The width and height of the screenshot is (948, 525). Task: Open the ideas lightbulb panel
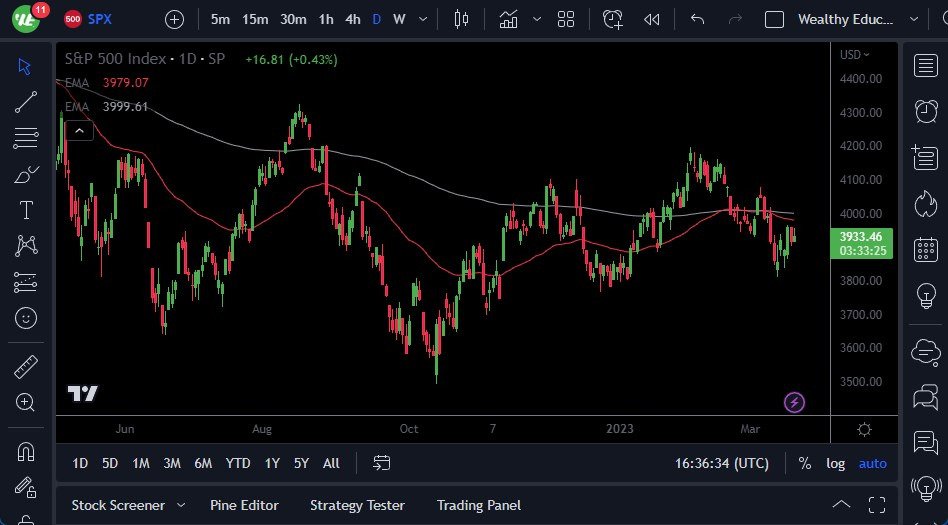point(925,296)
